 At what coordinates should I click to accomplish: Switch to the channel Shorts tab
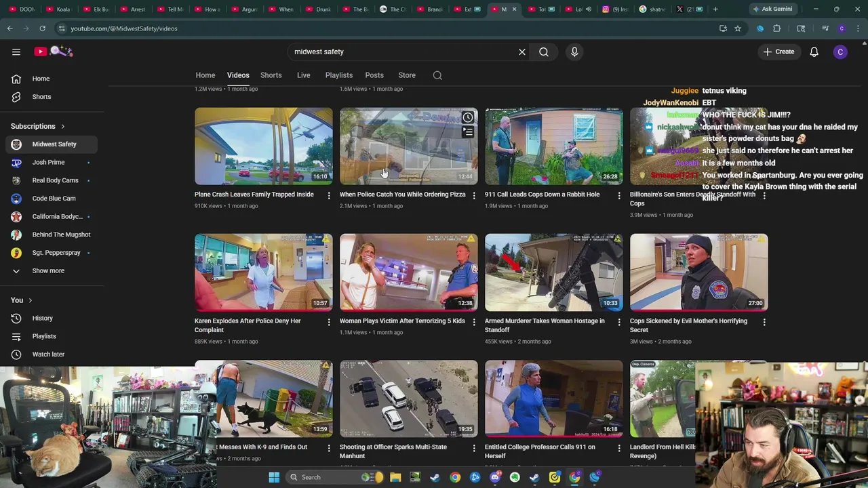click(271, 75)
